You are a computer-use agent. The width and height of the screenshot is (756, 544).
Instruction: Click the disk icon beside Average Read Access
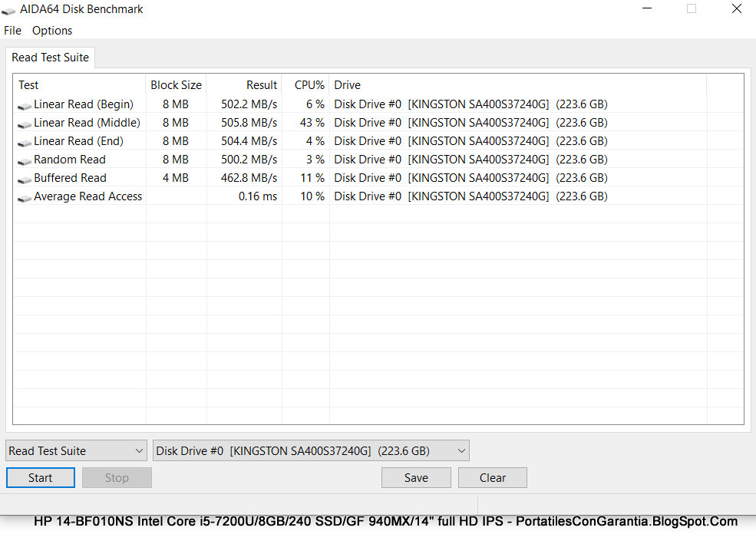pos(25,197)
